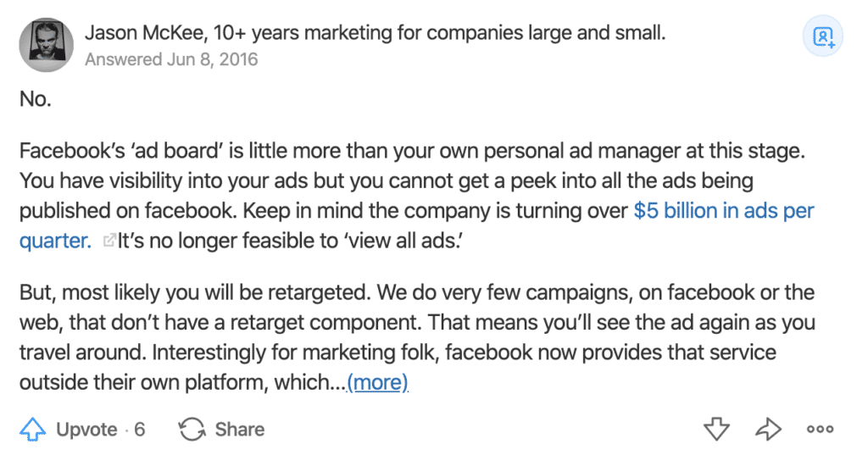Open the $5 billion in ads per link
Image resolution: width=868 pixels, height=455 pixels.
point(724,211)
